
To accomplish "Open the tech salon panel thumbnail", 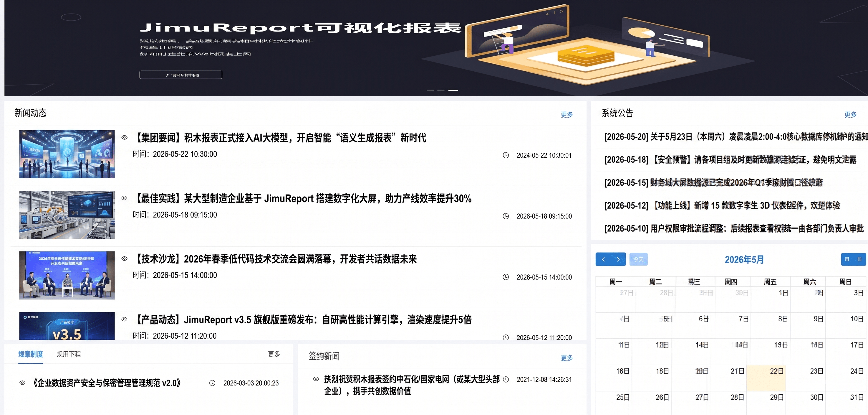I will (67, 275).
